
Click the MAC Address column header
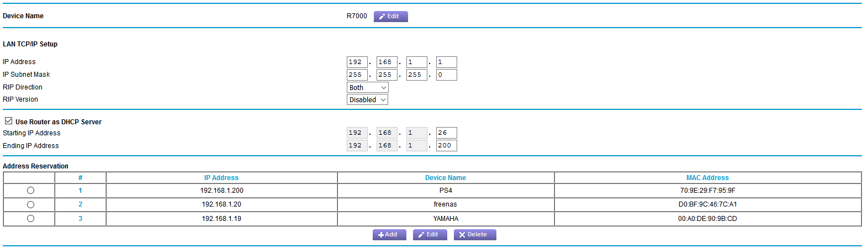point(707,178)
